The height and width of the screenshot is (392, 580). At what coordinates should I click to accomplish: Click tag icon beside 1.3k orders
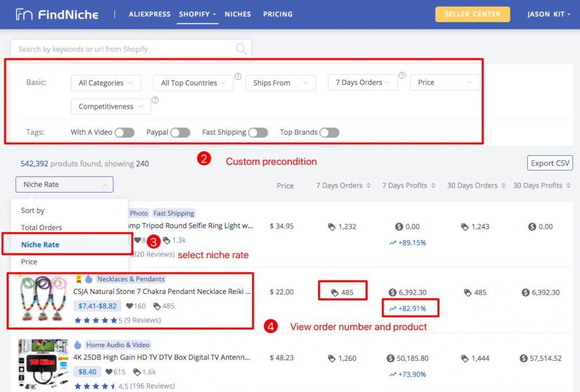(167, 240)
